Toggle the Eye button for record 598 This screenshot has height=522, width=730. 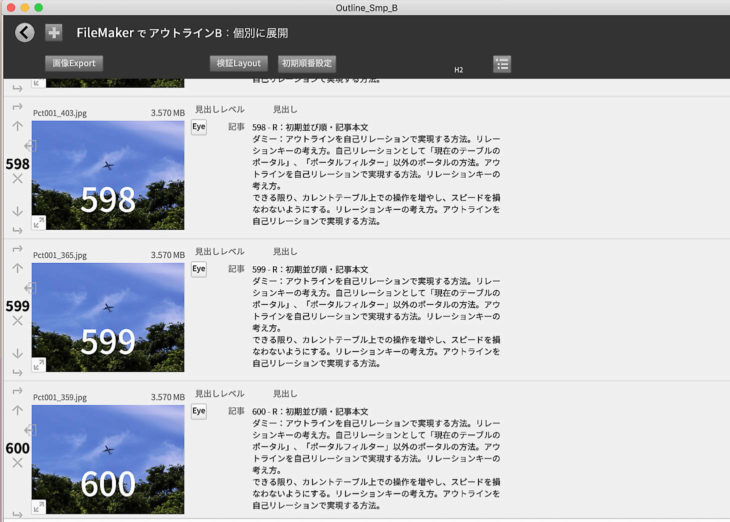[199, 127]
